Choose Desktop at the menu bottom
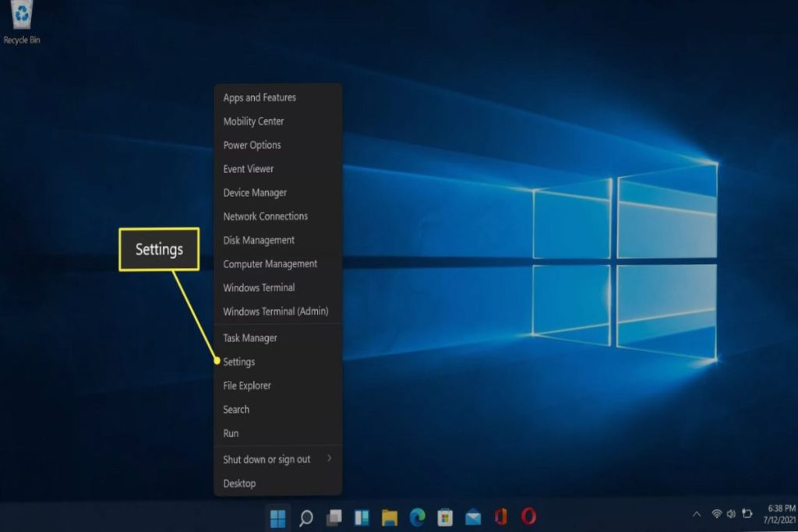The image size is (798, 532). [278, 484]
